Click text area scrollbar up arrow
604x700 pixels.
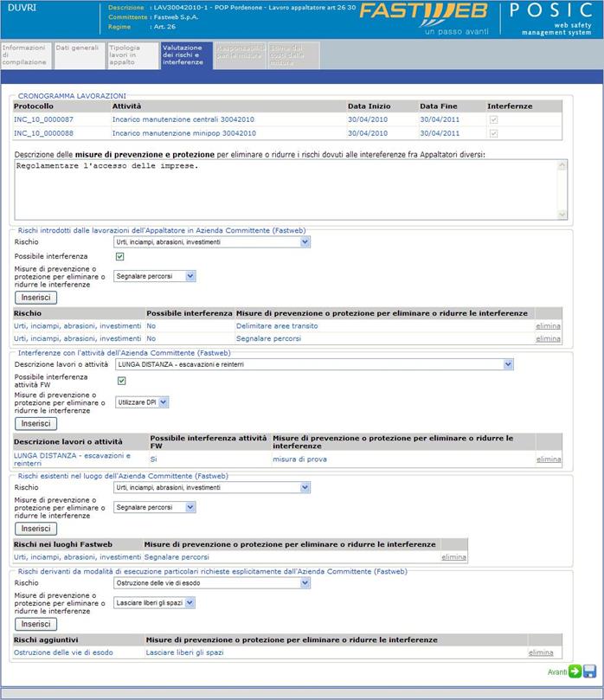pos(562,165)
